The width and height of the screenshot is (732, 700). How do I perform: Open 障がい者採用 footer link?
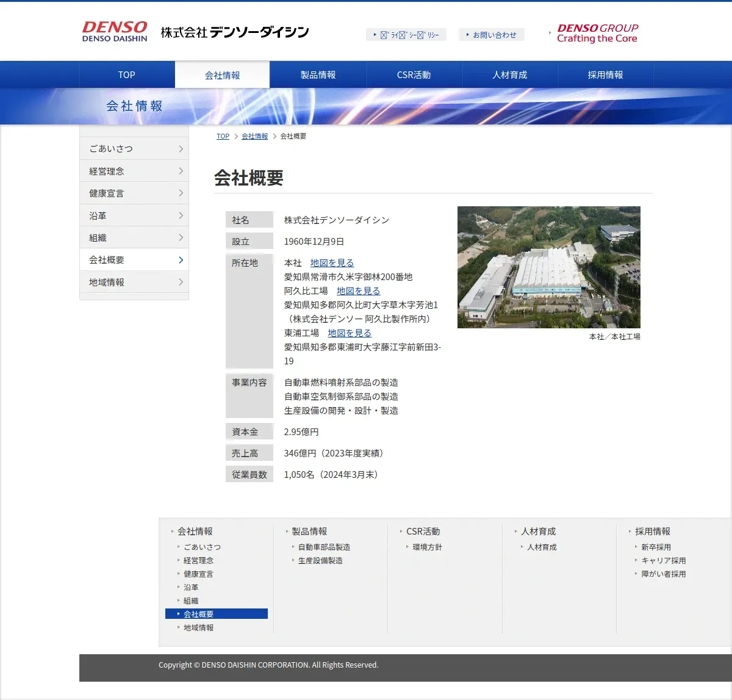pos(664,574)
